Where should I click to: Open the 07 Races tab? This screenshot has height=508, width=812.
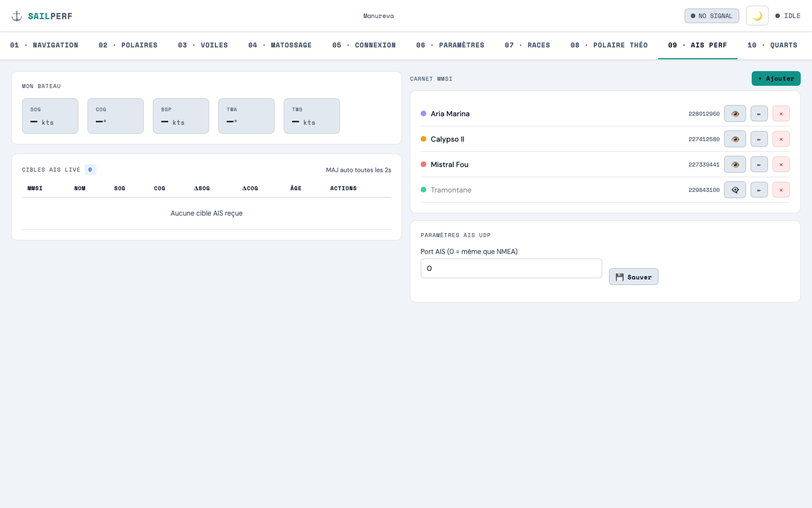pyautogui.click(x=527, y=45)
